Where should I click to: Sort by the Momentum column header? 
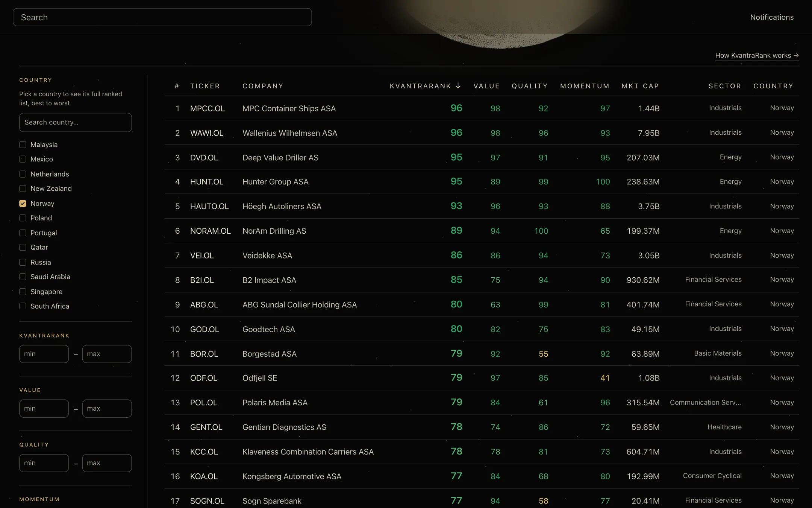(x=585, y=86)
